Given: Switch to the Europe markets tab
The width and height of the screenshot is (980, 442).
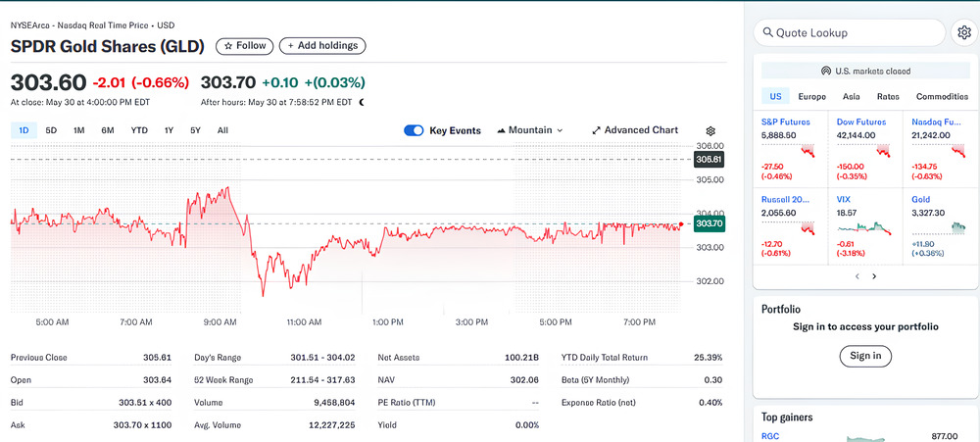Looking at the screenshot, I should click(811, 96).
